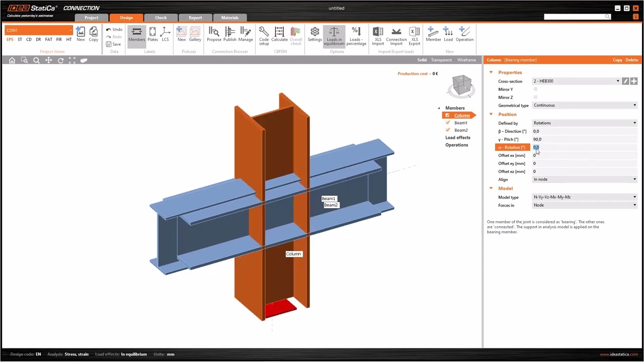Open the Forces in dropdown

pyautogui.click(x=585, y=205)
